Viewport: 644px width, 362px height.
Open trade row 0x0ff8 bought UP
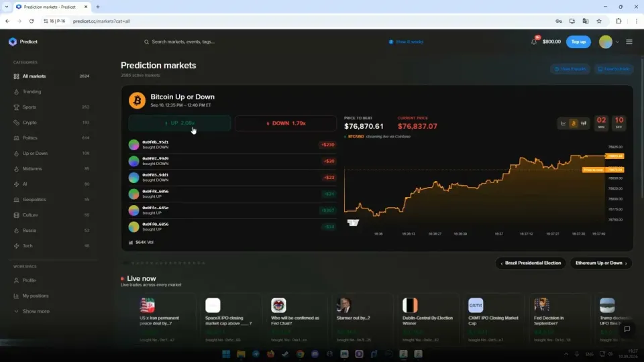233,194
